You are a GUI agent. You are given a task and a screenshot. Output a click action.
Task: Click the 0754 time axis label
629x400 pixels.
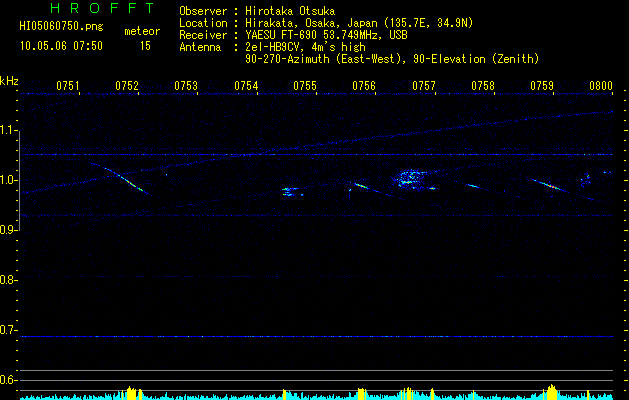tap(246, 85)
